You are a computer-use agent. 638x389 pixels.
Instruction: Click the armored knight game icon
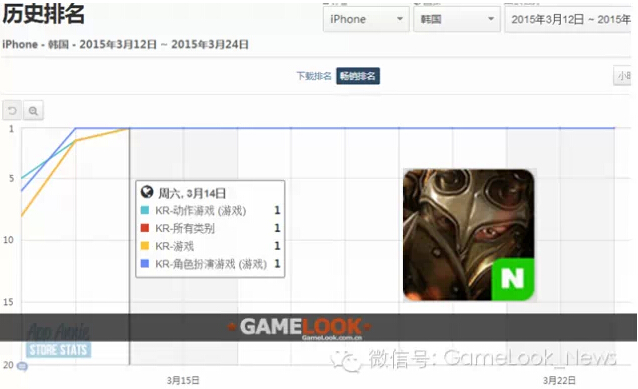tap(468, 235)
